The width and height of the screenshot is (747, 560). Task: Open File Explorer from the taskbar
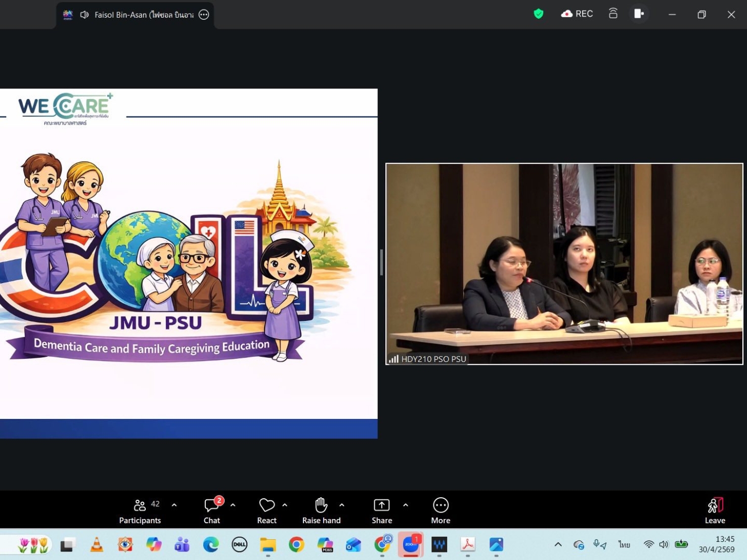click(x=268, y=545)
